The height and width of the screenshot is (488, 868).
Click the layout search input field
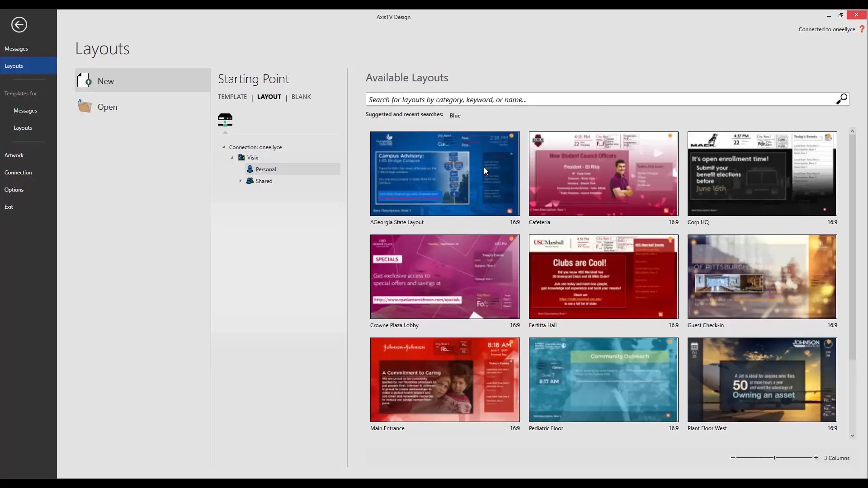point(597,99)
